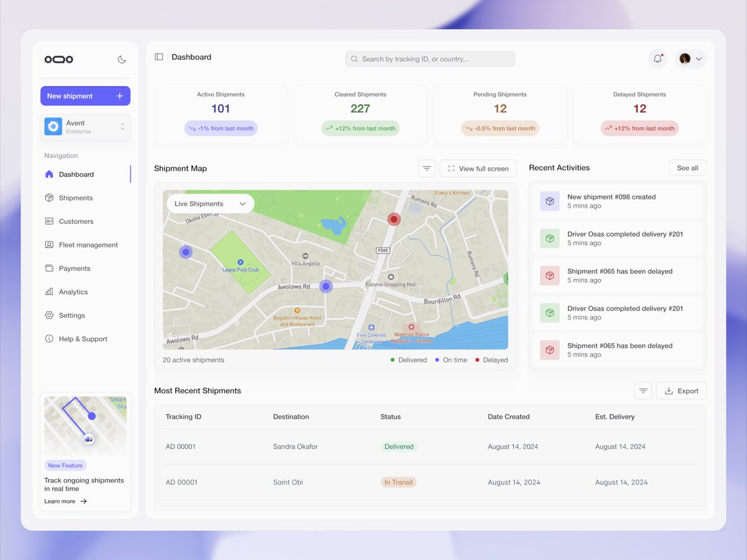The image size is (747, 560).
Task: Click the on-time marker left of the Polo Club field
Action: coord(186,252)
